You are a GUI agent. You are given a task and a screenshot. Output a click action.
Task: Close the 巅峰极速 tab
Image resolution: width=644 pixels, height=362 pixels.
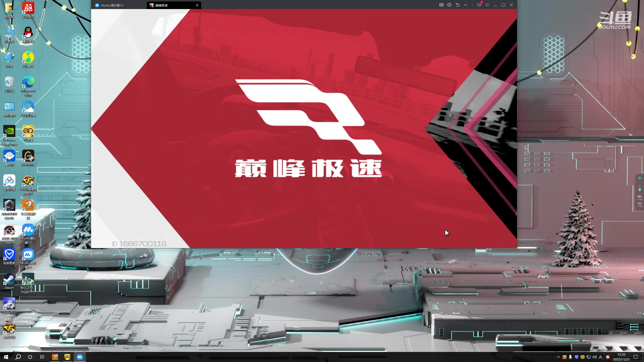pos(197,5)
